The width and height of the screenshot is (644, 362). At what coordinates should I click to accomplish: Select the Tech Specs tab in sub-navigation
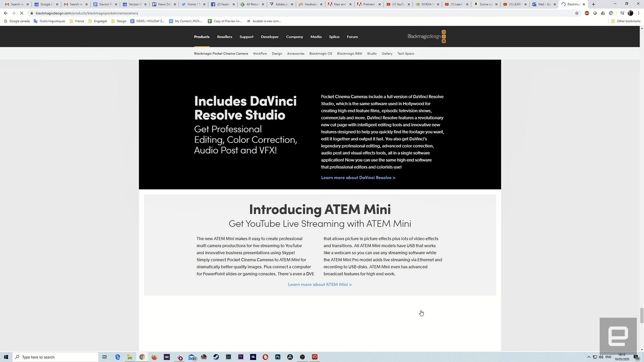click(x=405, y=54)
